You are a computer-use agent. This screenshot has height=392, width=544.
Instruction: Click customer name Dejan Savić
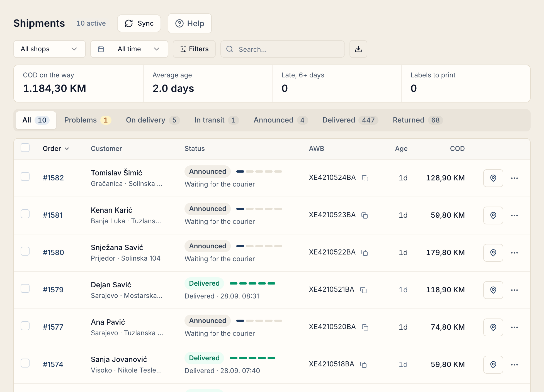pos(111,285)
